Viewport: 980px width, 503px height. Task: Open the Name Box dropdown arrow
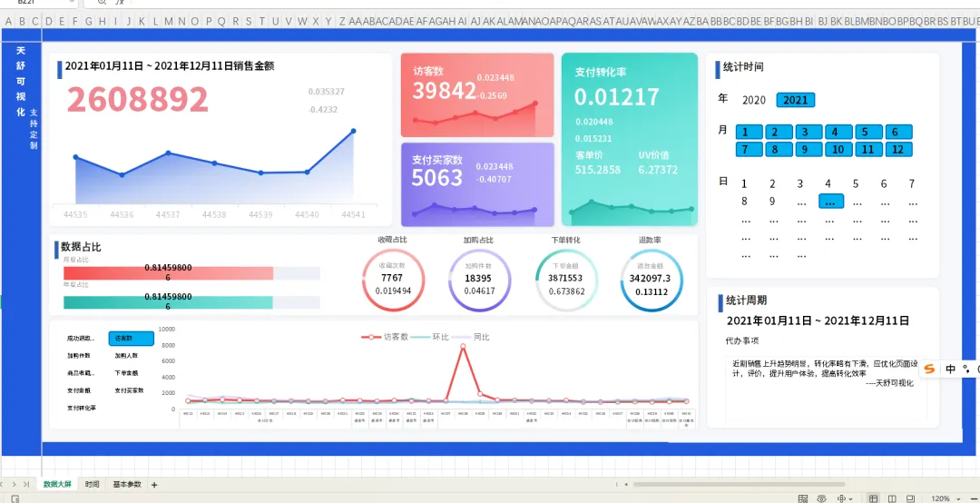pyautogui.click(x=72, y=3)
